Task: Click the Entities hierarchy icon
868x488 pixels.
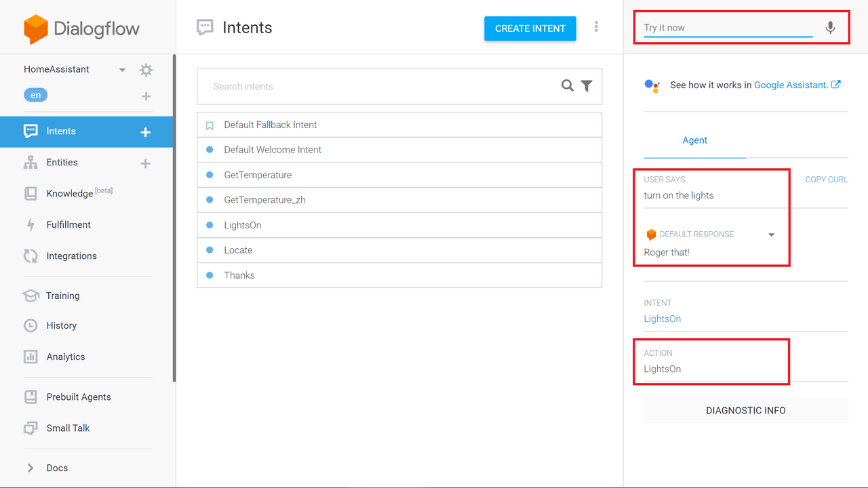Action: click(31, 163)
